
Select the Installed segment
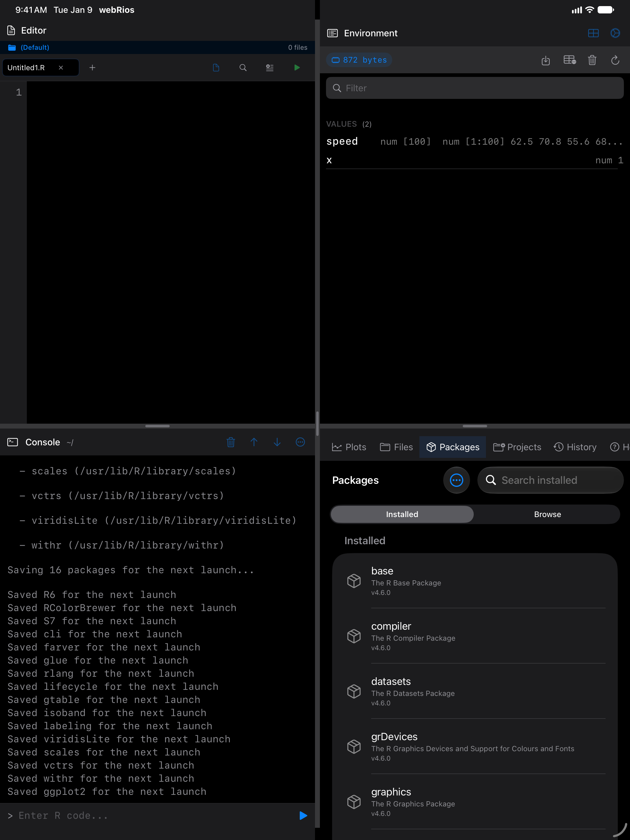402,514
